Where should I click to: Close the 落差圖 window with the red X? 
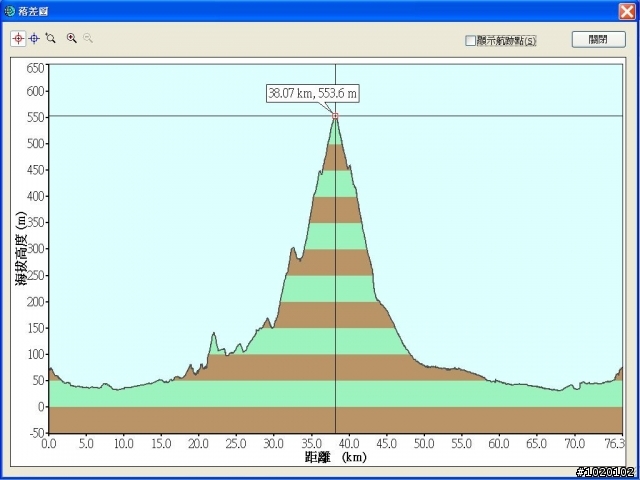pyautogui.click(x=627, y=11)
